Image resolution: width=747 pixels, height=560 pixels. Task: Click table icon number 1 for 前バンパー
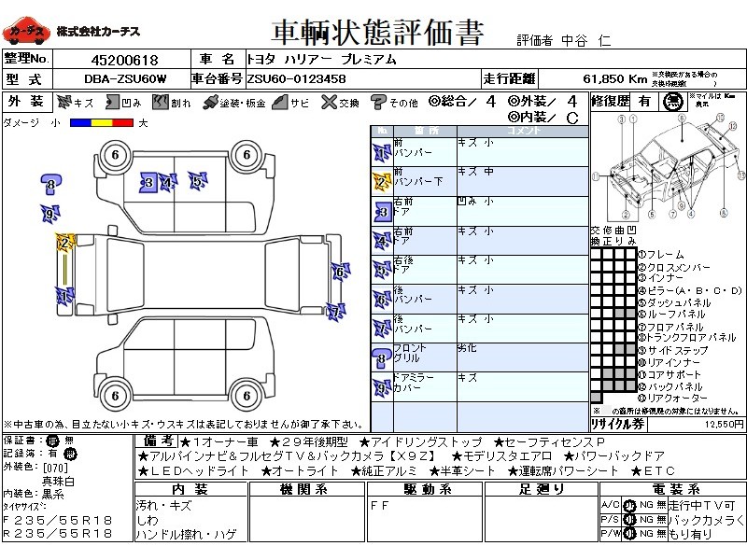pyautogui.click(x=382, y=153)
